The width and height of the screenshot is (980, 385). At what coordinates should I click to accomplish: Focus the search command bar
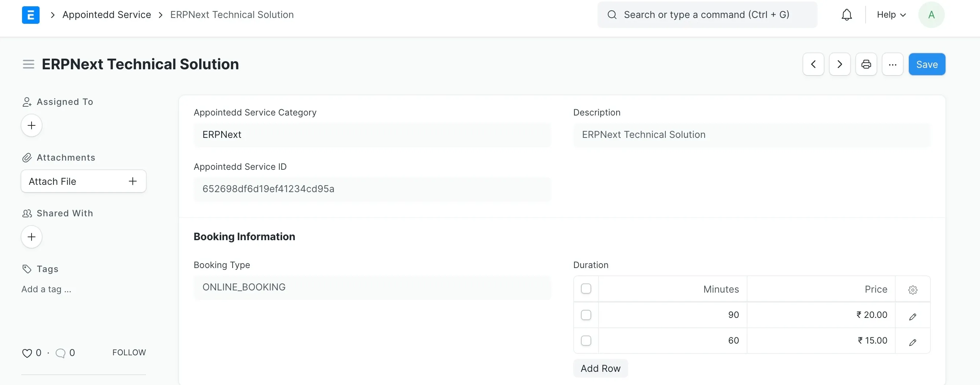[707, 15]
